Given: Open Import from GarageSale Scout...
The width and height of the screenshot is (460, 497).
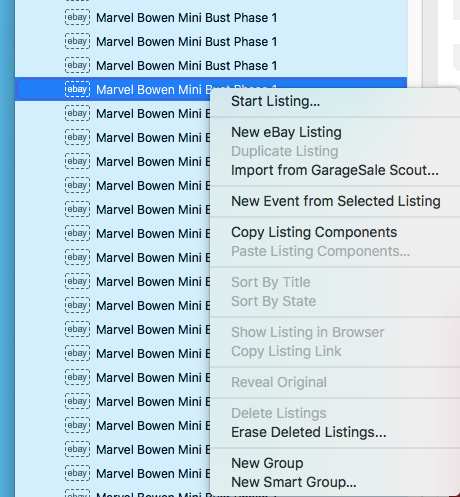Looking at the screenshot, I should click(335, 170).
